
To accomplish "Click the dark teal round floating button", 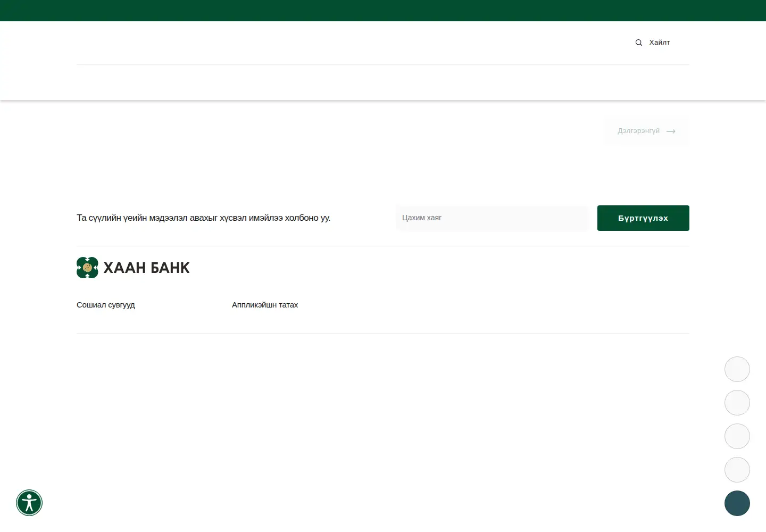I will click(x=737, y=503).
